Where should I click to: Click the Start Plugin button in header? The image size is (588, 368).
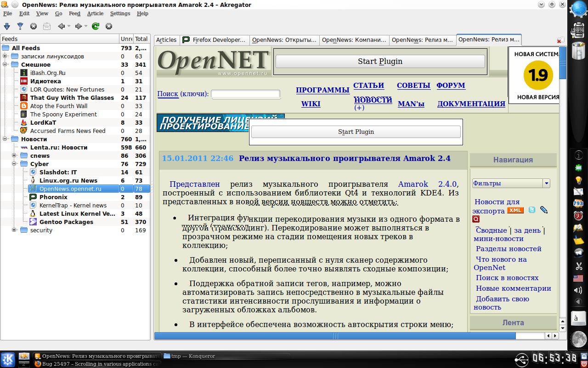[380, 61]
